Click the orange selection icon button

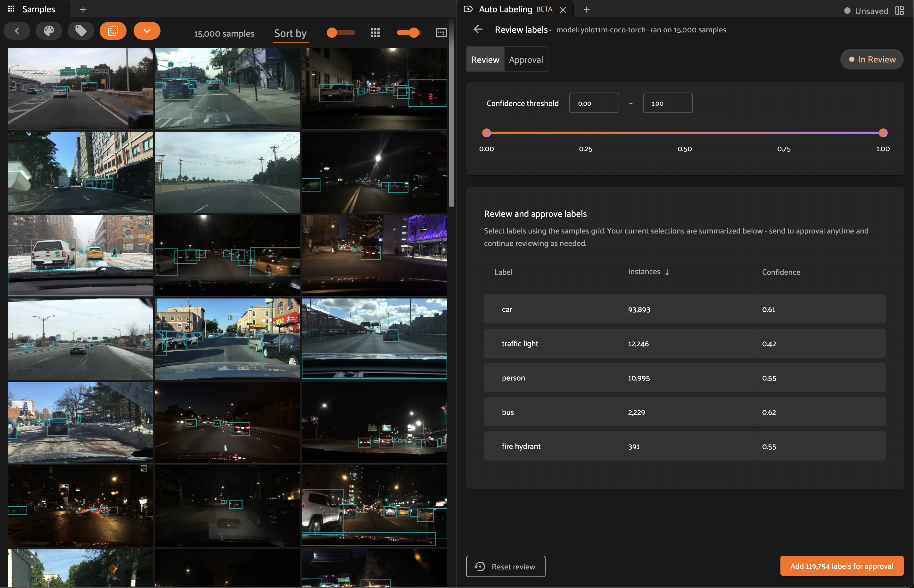coord(113,31)
